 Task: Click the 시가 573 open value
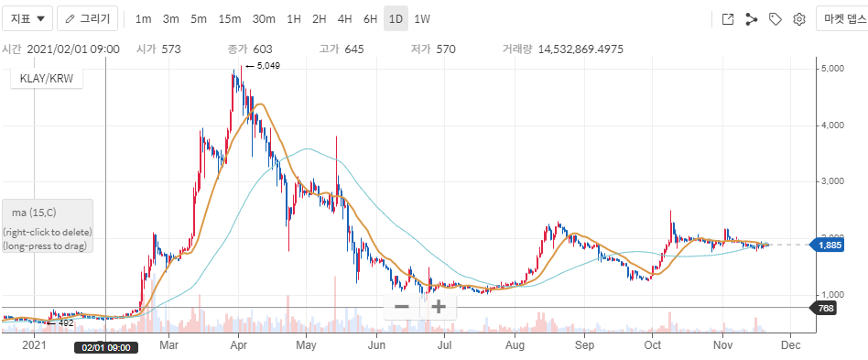(158, 49)
